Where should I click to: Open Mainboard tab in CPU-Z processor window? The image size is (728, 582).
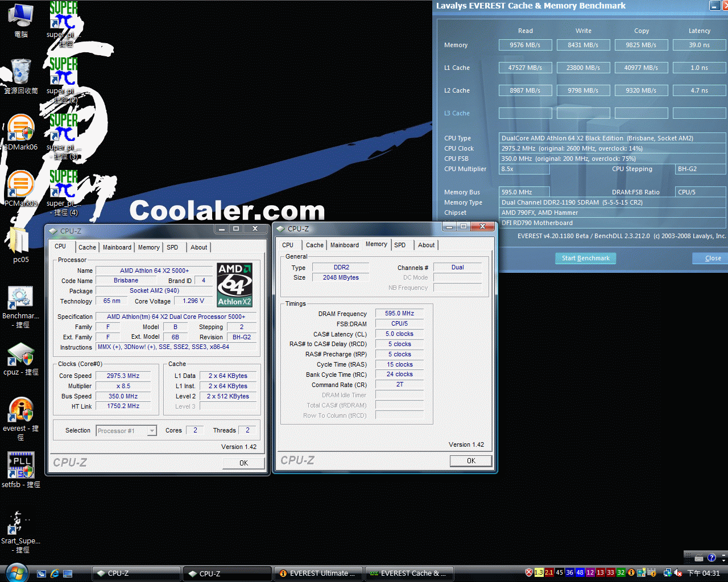[117, 247]
